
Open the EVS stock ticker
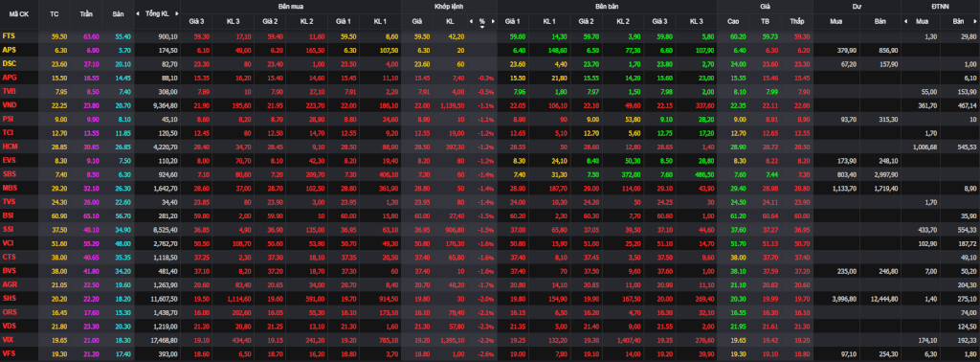point(9,160)
